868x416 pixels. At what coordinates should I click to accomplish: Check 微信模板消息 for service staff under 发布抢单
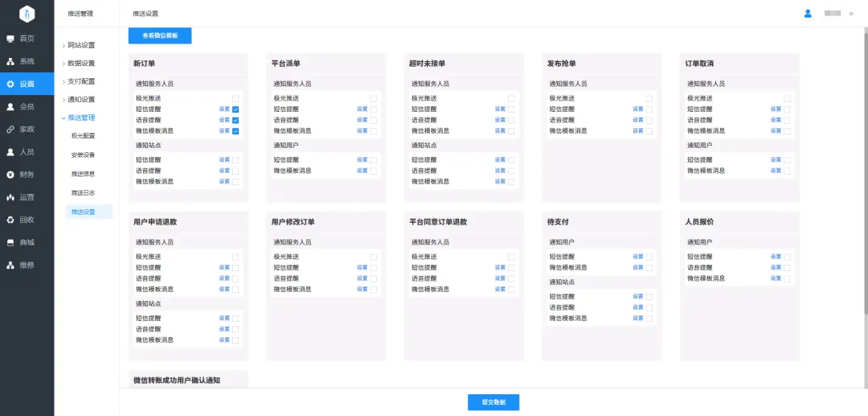coord(649,130)
